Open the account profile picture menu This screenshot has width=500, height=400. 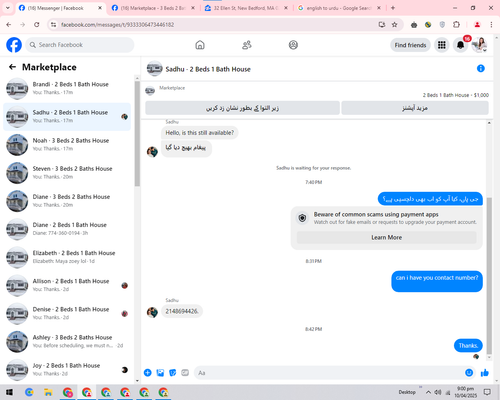point(479,45)
